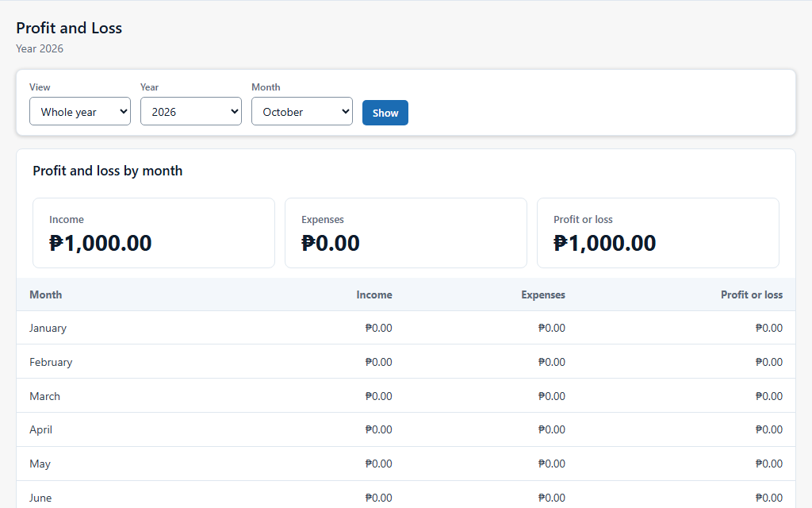Select the January row label
Image resolution: width=812 pixels, height=508 pixels.
(48, 328)
